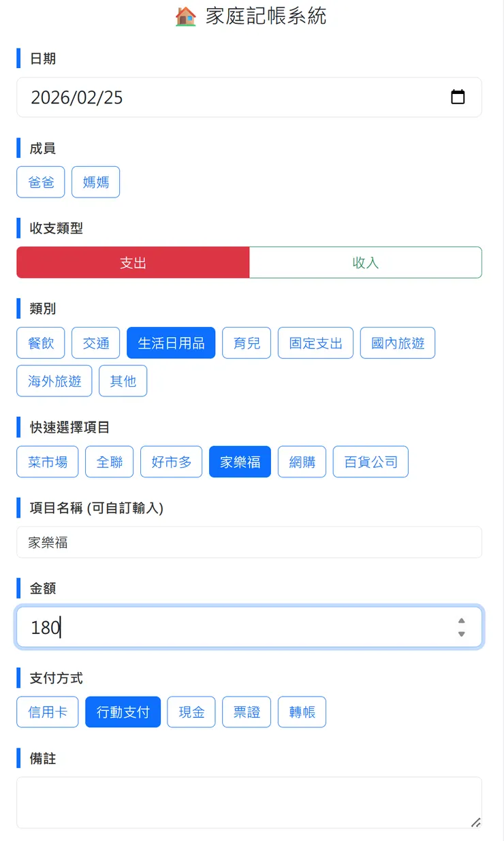Pick 網購 from quick select items
This screenshot has height=841, width=504.
coord(302,461)
